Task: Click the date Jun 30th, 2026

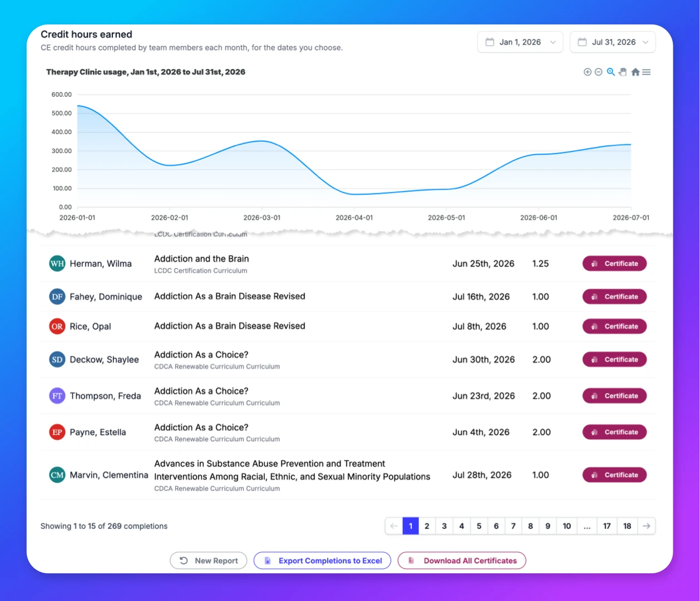Action: tap(484, 359)
